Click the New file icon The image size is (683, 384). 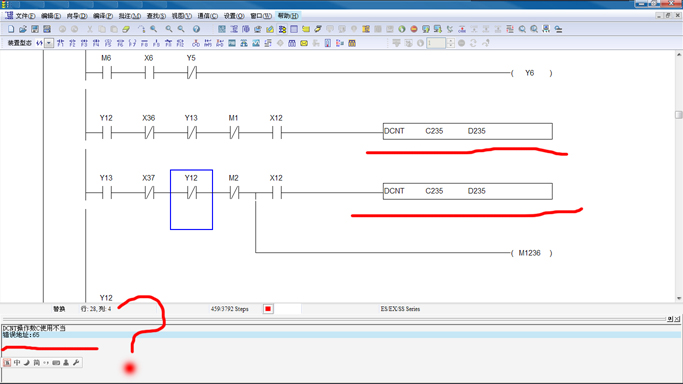[x=11, y=29]
